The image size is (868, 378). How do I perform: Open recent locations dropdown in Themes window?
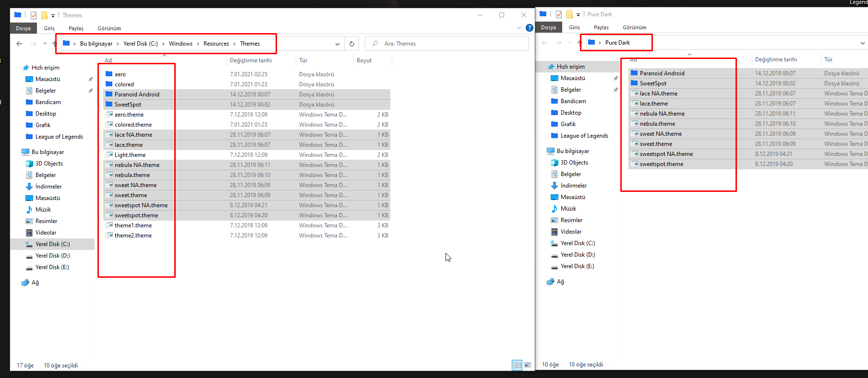coord(45,44)
